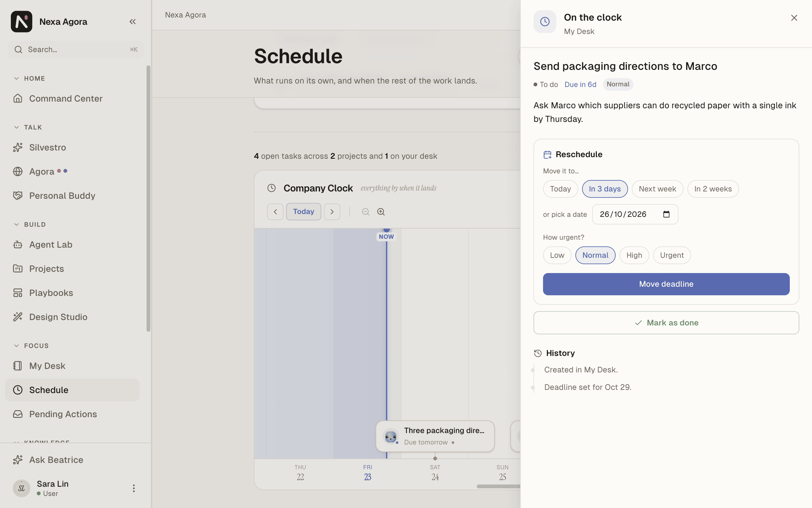
Task: Open the Sara Lin user options menu
Action: 134,488
